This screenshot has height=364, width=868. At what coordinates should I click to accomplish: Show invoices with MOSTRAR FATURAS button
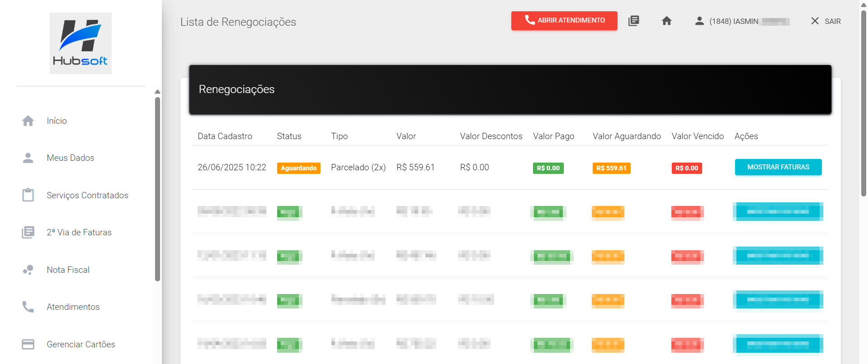click(x=778, y=167)
